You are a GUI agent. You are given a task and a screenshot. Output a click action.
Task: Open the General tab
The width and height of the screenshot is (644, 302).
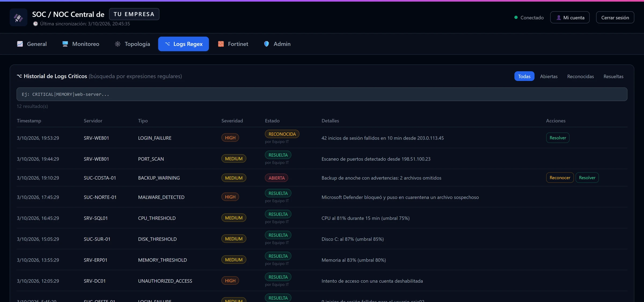pyautogui.click(x=32, y=44)
